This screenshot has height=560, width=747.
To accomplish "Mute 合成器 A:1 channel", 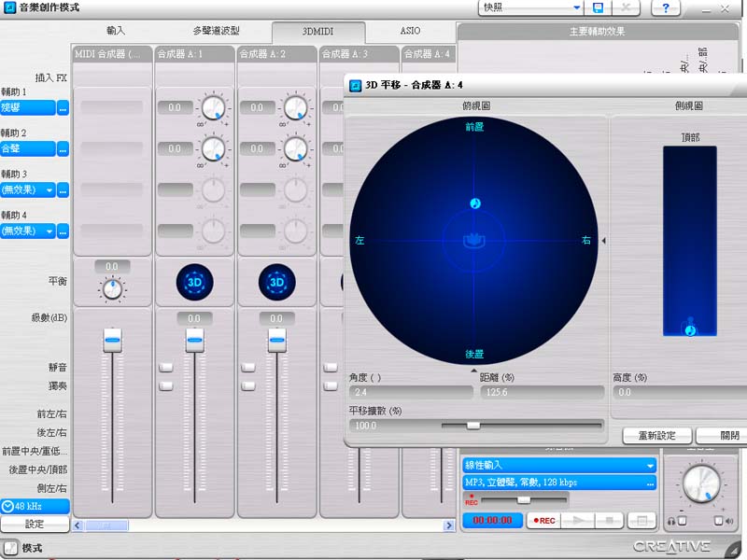I will pyautogui.click(x=166, y=367).
